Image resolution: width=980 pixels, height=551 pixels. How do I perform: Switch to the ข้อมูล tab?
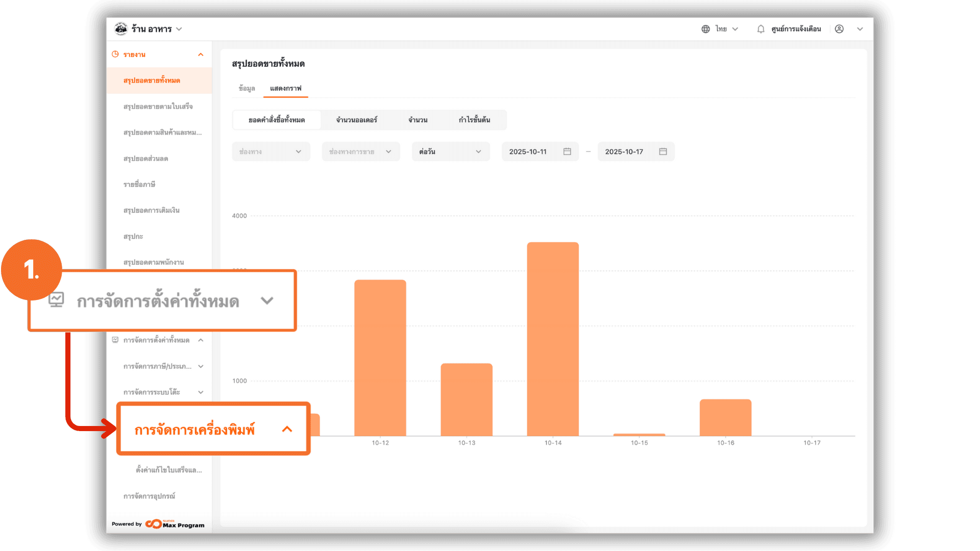[x=247, y=88]
